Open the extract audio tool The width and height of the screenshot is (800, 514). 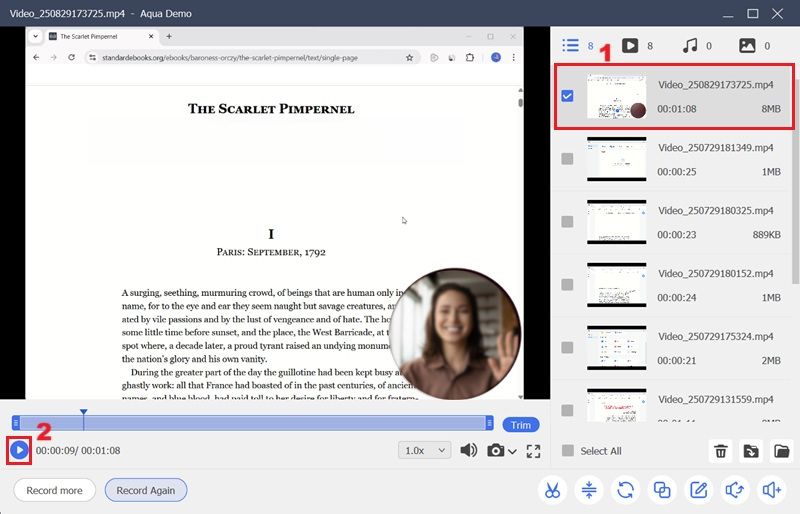click(735, 490)
